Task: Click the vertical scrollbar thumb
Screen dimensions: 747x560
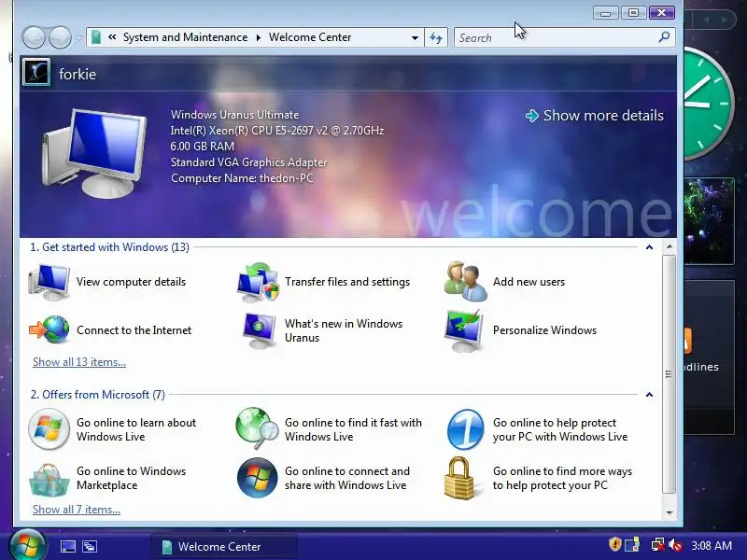Action: click(x=669, y=374)
